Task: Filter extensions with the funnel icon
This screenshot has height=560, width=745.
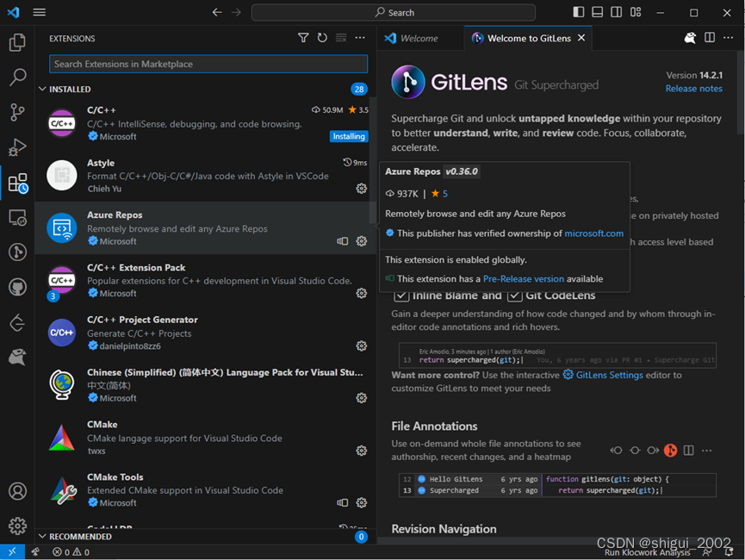Action: 303,38
